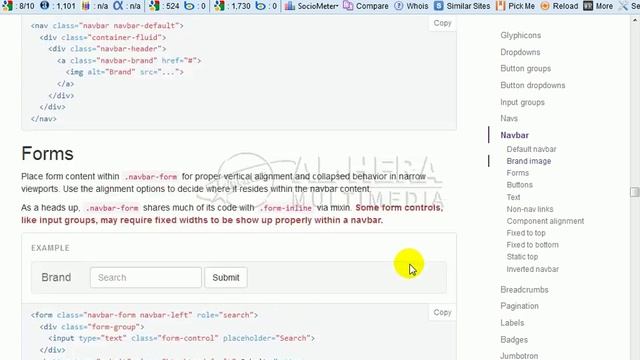The width and height of the screenshot is (640, 360).
Task: Go to Badges section
Action: pyautogui.click(x=514, y=340)
